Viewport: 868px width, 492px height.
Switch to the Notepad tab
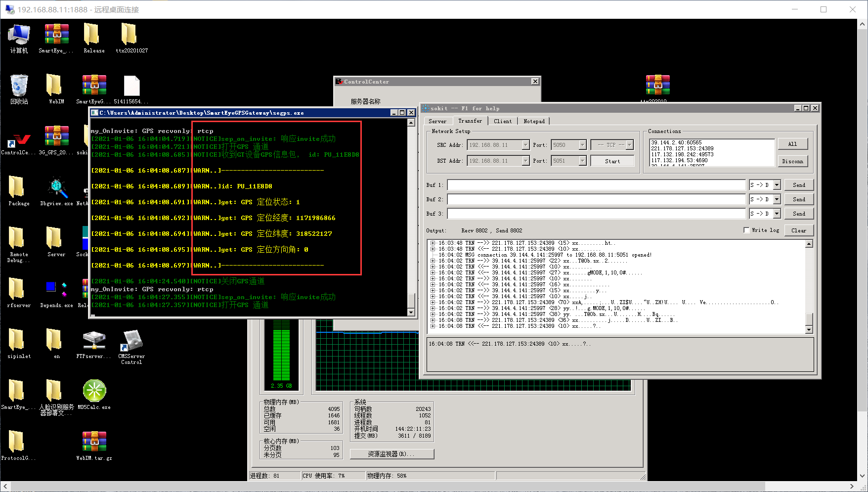[534, 121]
